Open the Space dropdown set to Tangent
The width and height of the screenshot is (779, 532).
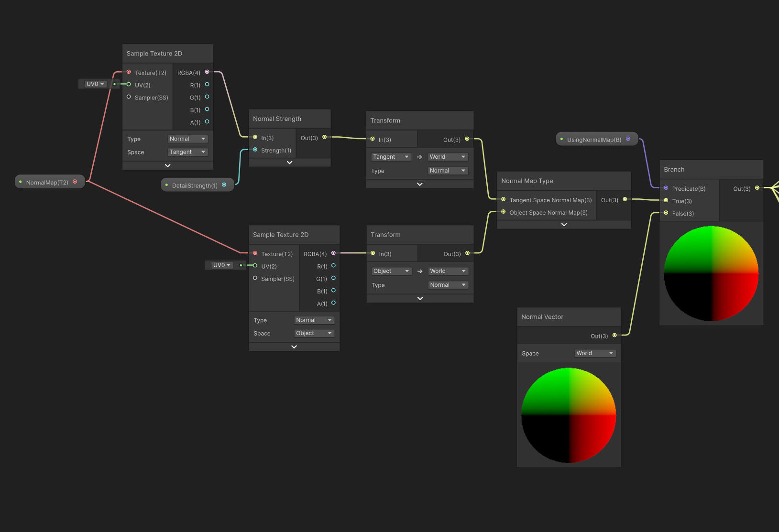(x=187, y=152)
